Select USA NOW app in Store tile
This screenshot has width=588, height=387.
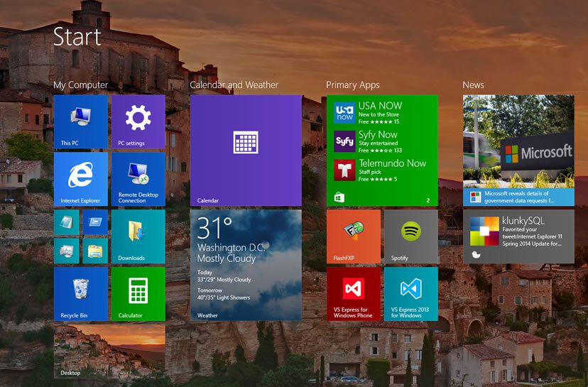[x=382, y=113]
